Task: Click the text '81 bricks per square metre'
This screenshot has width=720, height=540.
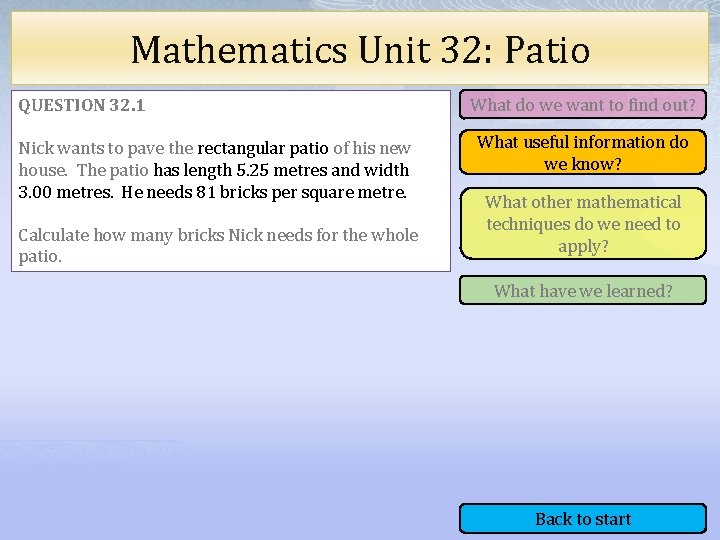Action: [x=301, y=192]
